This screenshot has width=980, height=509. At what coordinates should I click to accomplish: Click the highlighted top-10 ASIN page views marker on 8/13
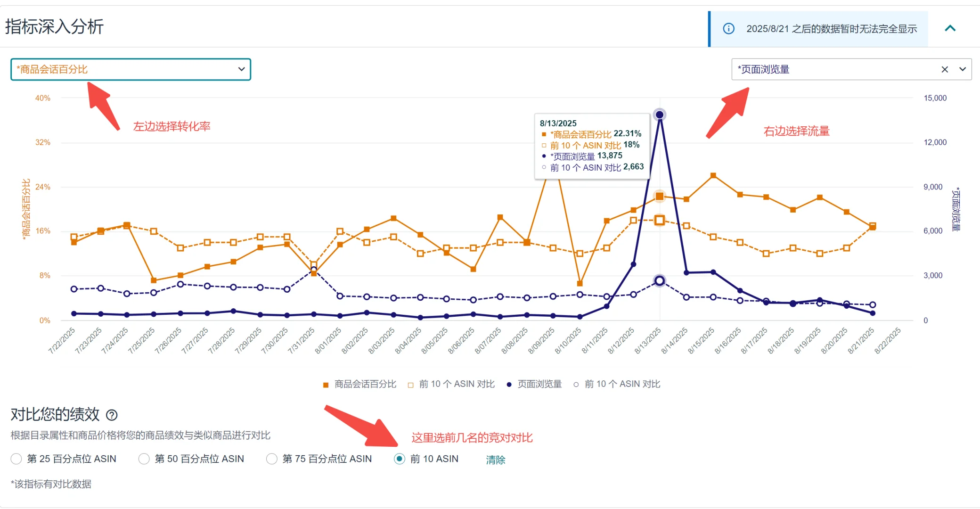pos(660,281)
